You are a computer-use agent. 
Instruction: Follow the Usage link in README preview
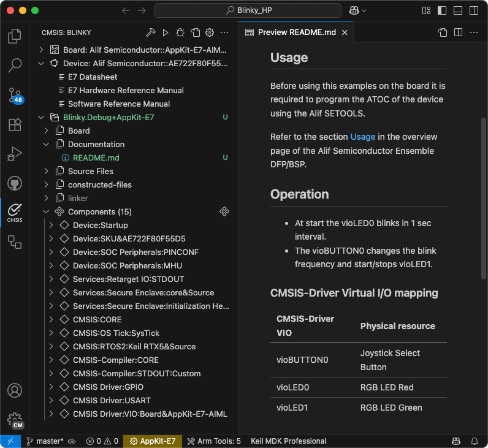pos(362,137)
